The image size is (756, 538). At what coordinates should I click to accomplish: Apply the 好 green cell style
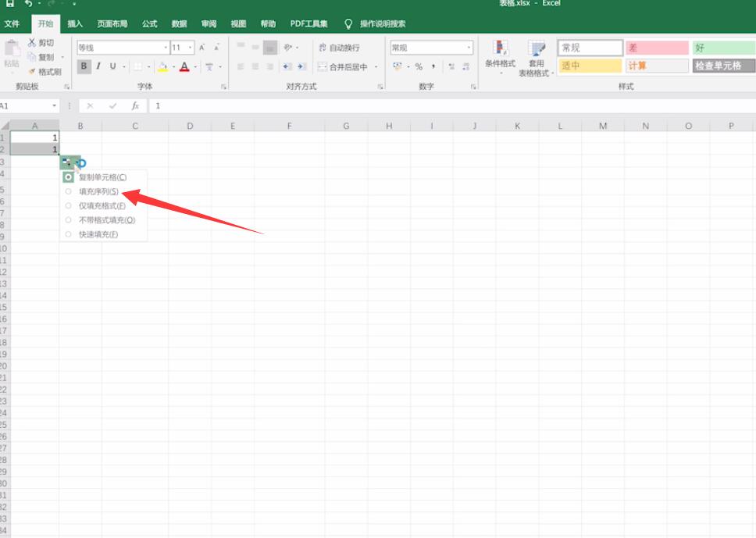(x=724, y=48)
